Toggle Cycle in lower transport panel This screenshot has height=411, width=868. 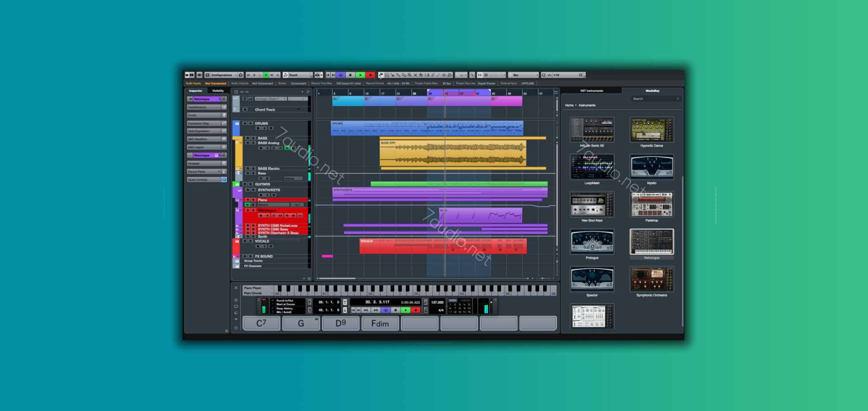click(386, 310)
